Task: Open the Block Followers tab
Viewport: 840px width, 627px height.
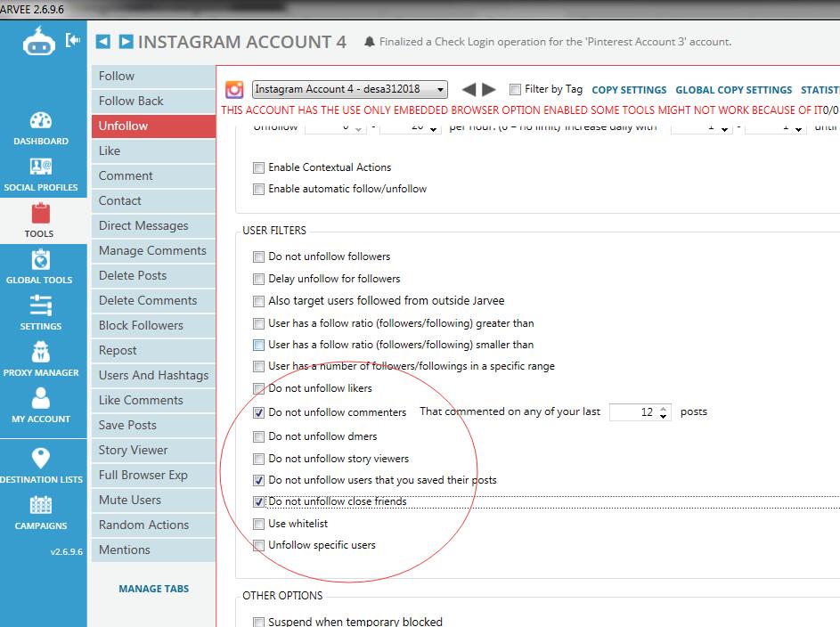Action: click(153, 326)
